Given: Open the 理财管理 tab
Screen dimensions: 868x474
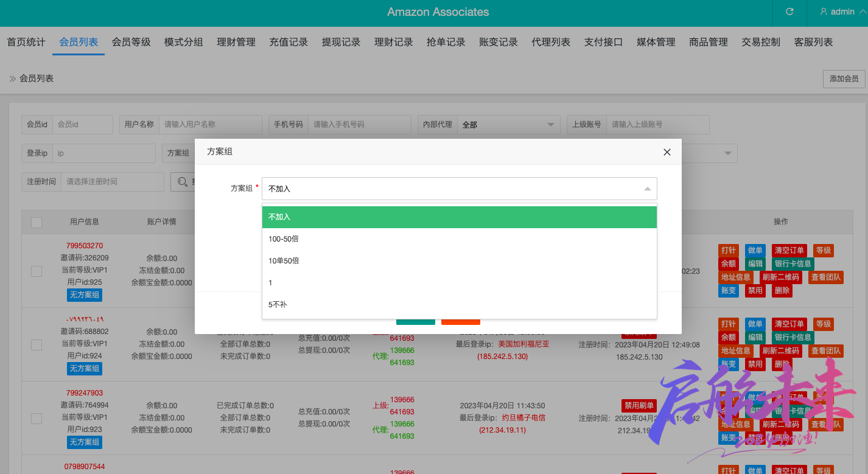Looking at the screenshot, I should pyautogui.click(x=236, y=42).
